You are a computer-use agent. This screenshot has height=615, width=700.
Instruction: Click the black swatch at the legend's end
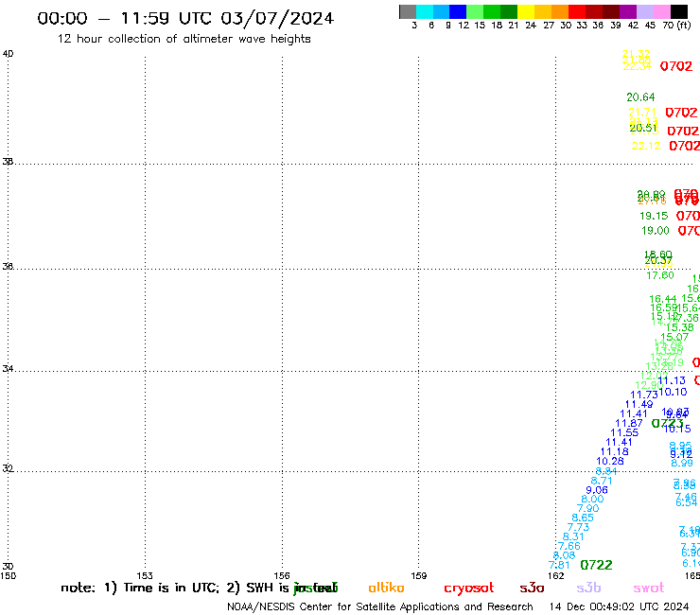(x=678, y=11)
